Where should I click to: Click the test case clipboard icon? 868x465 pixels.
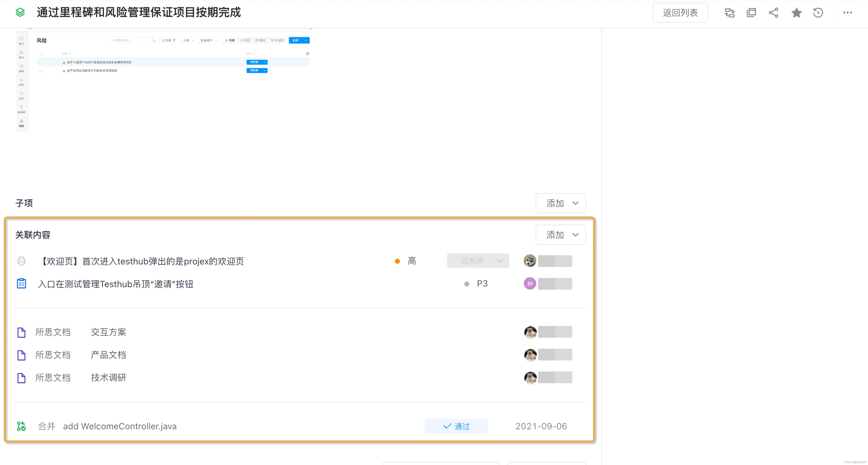click(22, 284)
